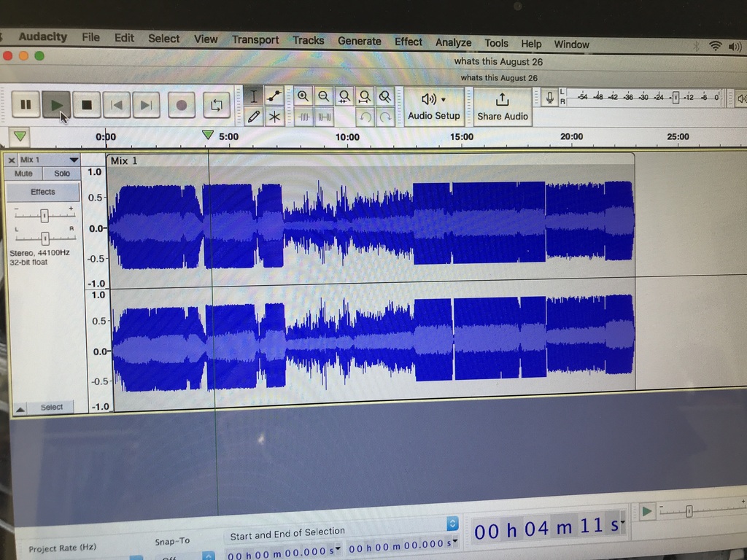Open the audio position time format arrow
747x560 pixels.
coord(622,522)
